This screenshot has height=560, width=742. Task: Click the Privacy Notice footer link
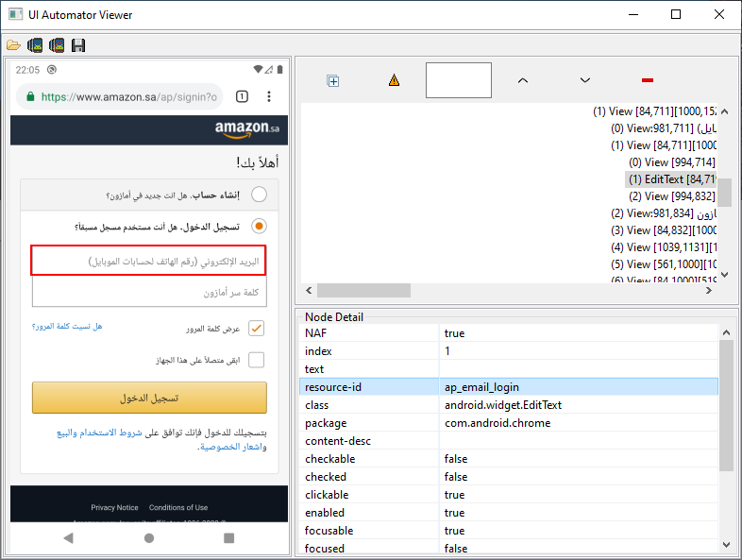(x=114, y=507)
